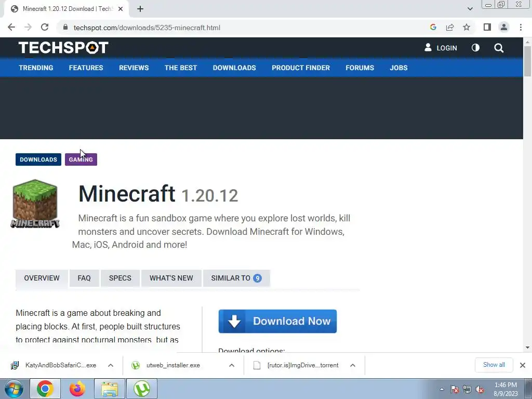Click the LOGIN user icon
This screenshot has width=532, height=399.
point(428,47)
